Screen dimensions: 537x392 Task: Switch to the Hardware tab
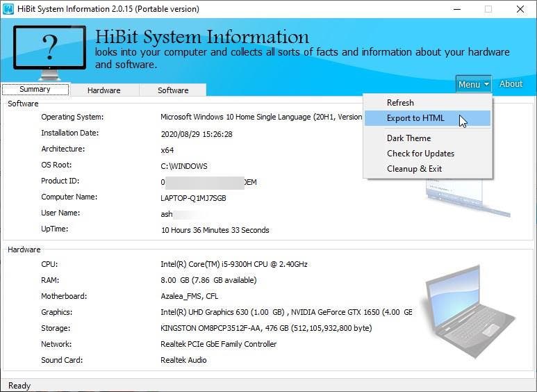point(104,90)
